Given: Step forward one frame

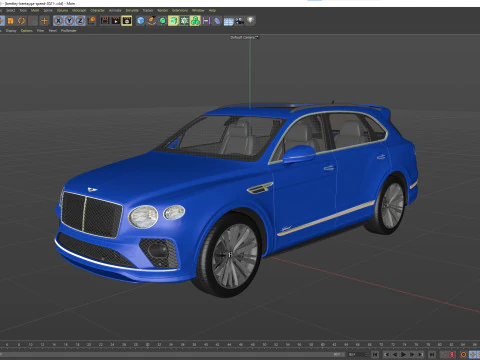Looking at the screenshot, I should click(x=412, y=355).
